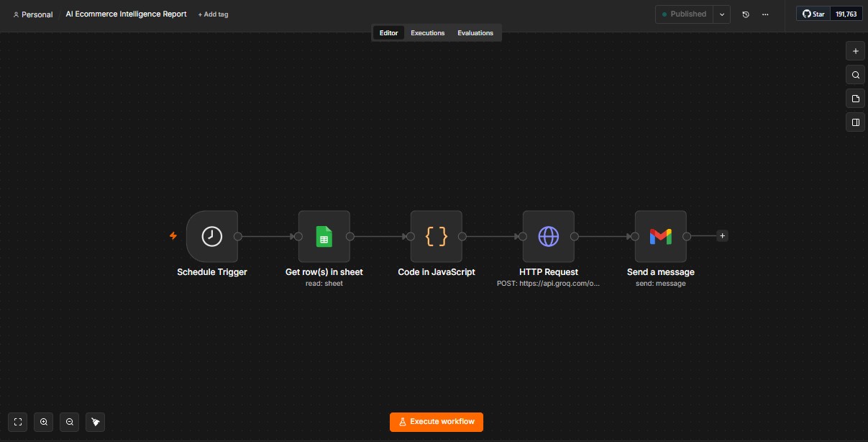Click the 191,763 star count

(846, 14)
